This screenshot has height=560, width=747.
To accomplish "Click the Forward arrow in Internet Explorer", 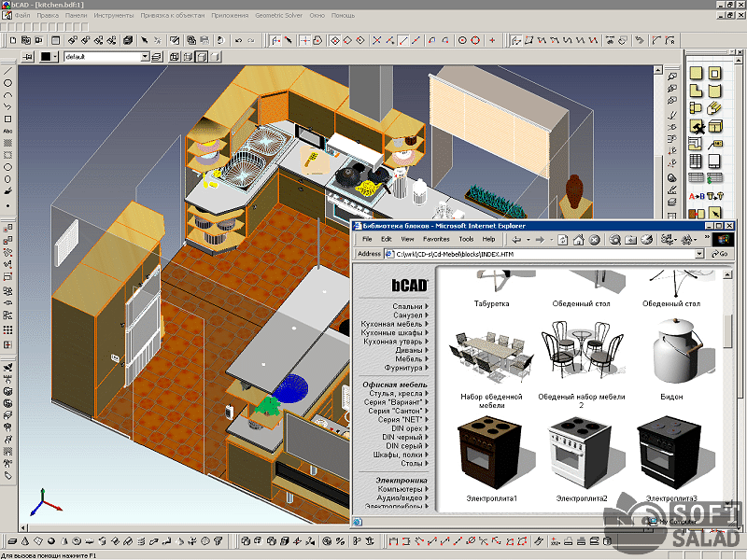I will [540, 240].
